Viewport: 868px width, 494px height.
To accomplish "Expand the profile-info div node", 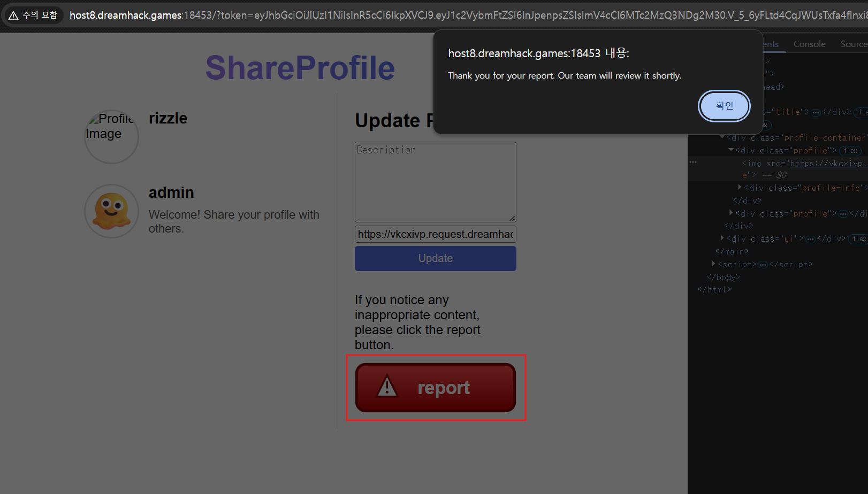I will coord(740,188).
